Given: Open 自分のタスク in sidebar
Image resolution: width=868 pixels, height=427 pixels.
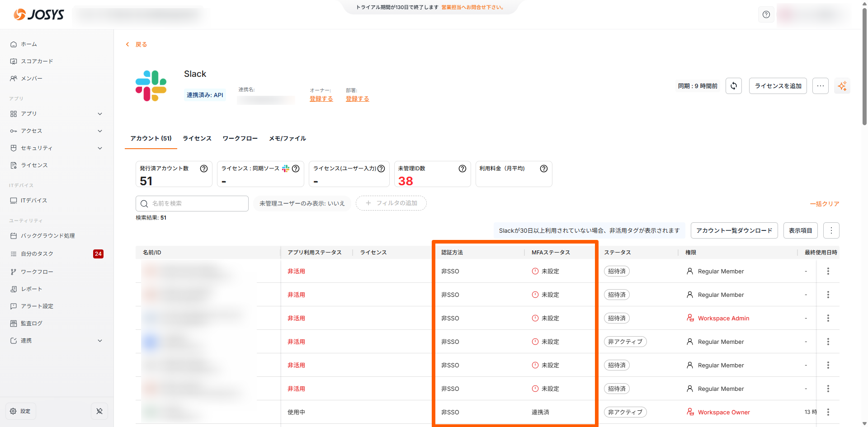Looking at the screenshot, I should click(37, 254).
